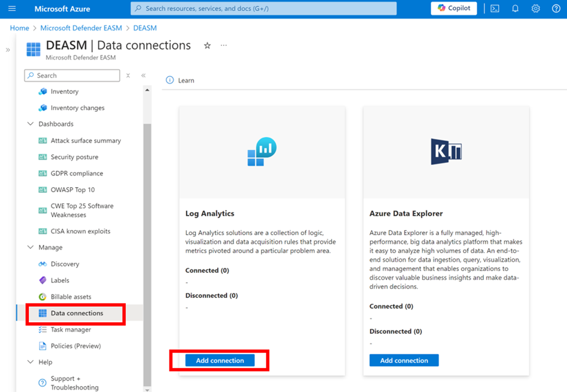This screenshot has width=567, height=392.
Task: Open the notifications bell
Action: (515, 9)
